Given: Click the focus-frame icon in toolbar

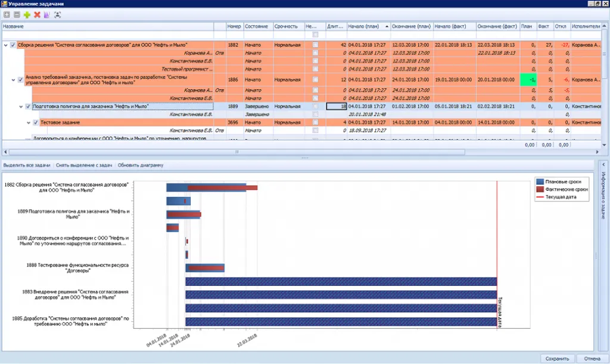Looking at the screenshot, I should pyautogui.click(x=57, y=14).
